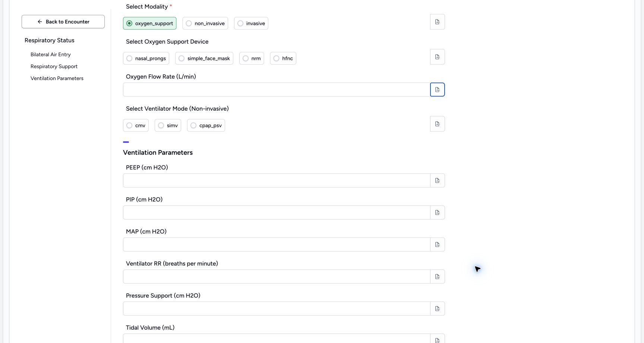Choose nrm oxygen support device
The width and height of the screenshot is (644, 343).
pos(252,58)
